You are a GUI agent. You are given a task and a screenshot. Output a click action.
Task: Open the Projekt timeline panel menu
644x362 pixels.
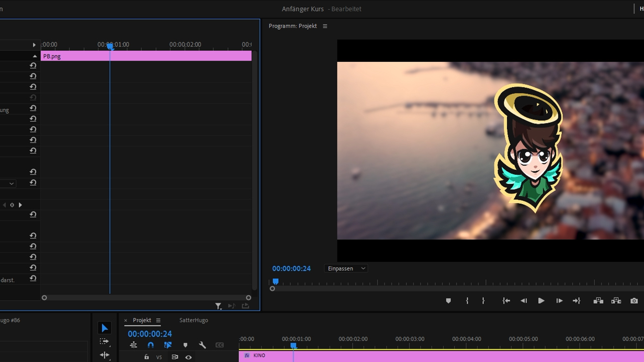pos(158,320)
